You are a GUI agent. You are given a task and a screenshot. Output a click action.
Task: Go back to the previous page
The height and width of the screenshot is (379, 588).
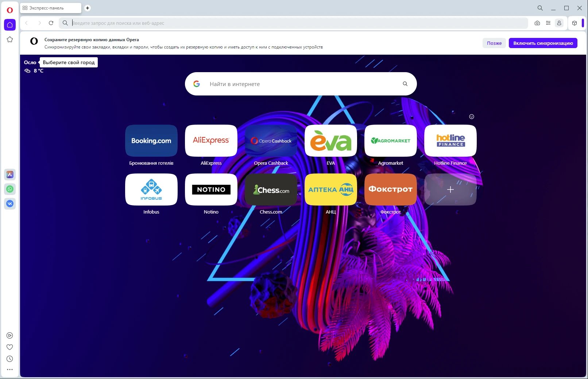(x=27, y=23)
